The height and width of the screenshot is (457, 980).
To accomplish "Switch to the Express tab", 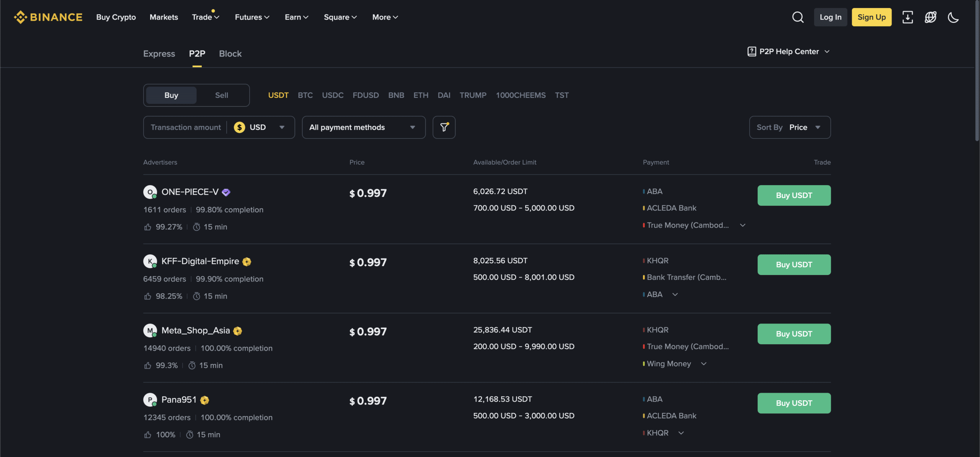I will click(x=159, y=54).
